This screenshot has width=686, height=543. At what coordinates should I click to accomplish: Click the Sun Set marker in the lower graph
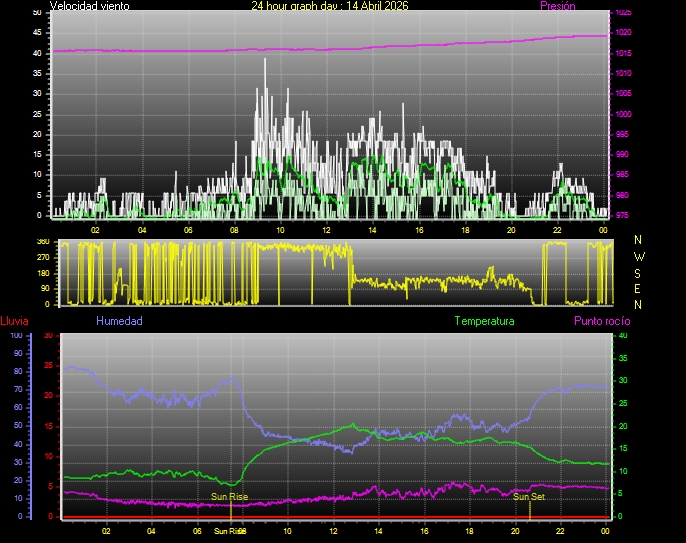tap(529, 496)
